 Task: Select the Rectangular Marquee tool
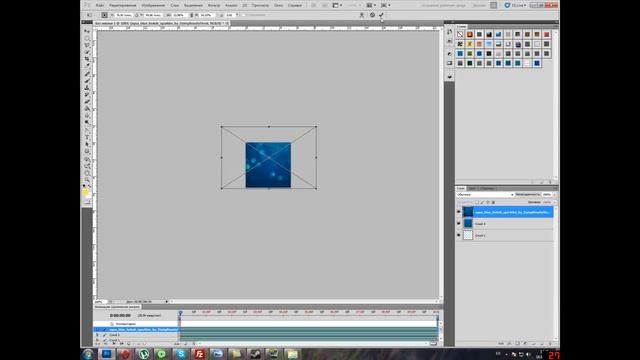click(x=87, y=38)
